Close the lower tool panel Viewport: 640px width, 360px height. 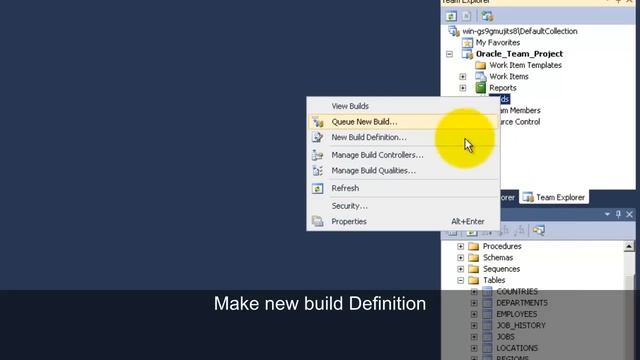coord(629,214)
